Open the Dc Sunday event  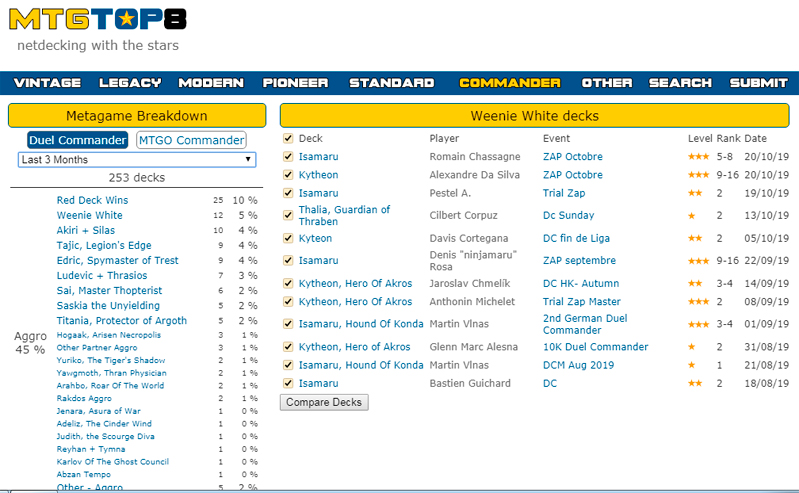pyautogui.click(x=569, y=215)
